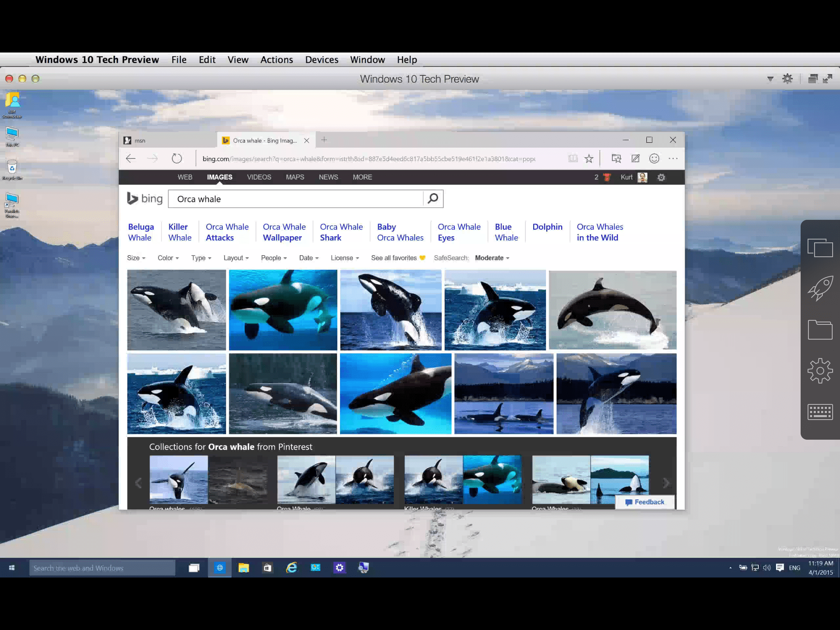
Task: Open Task View on the taskbar
Action: (194, 568)
